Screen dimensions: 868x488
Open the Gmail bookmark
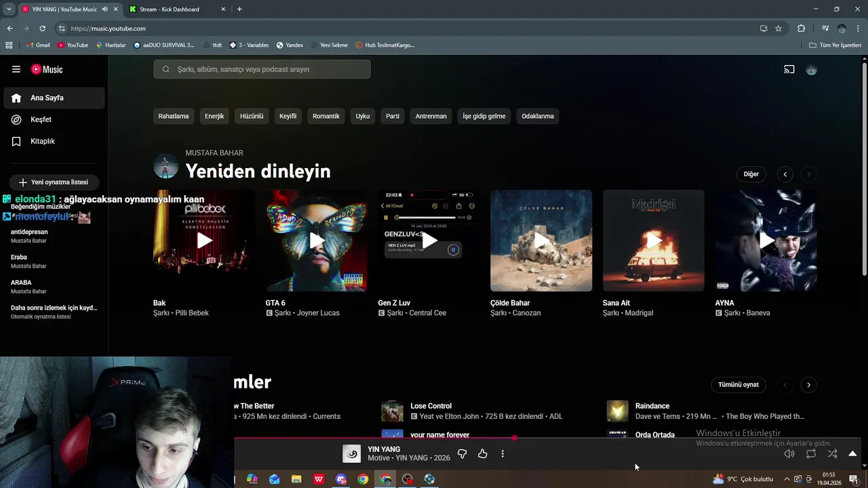point(38,45)
